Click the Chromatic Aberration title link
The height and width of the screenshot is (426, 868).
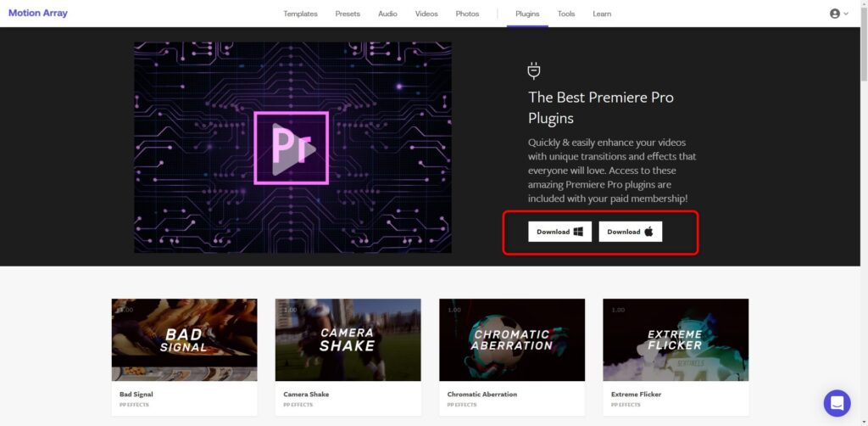point(482,395)
